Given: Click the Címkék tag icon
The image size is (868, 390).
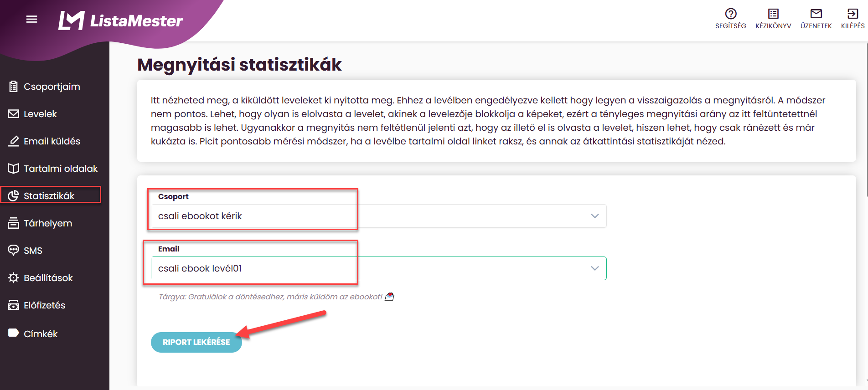Looking at the screenshot, I should tap(14, 333).
